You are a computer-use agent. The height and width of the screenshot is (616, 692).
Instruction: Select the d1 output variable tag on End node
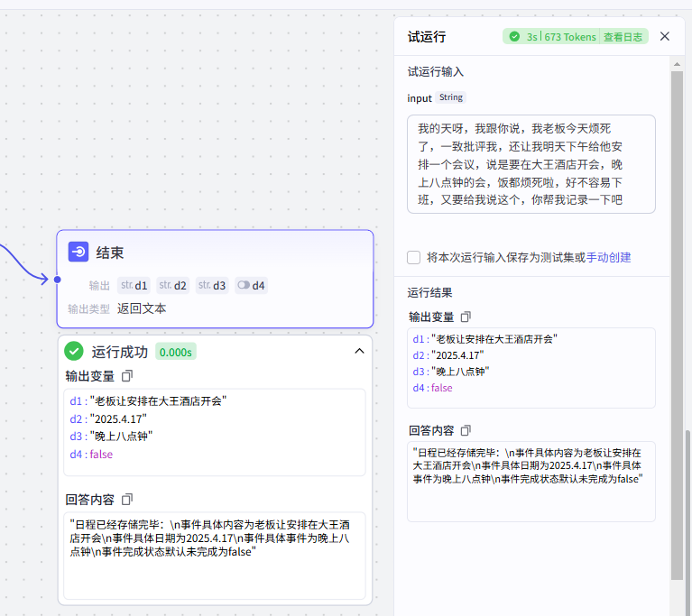pyautogui.click(x=134, y=286)
